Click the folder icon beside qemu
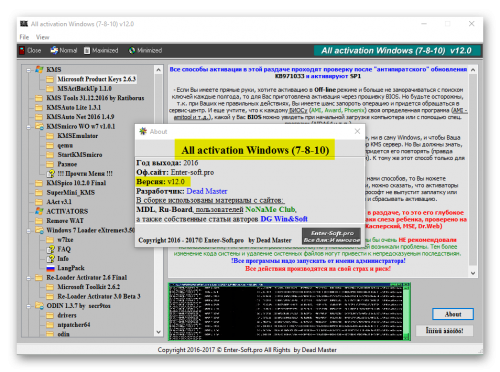 (x=50, y=145)
